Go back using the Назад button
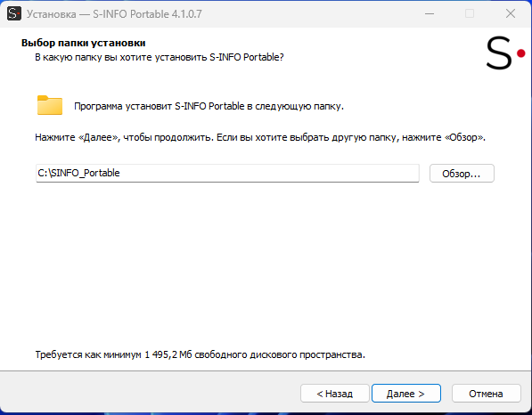 pyautogui.click(x=334, y=394)
